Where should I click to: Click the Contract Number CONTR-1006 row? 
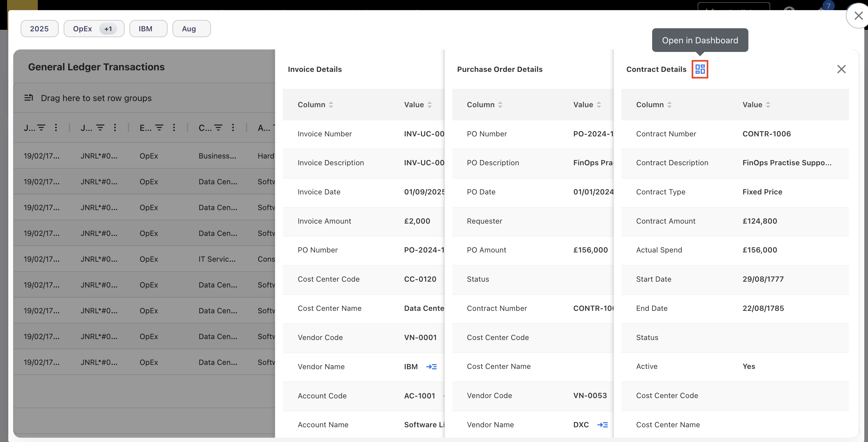(x=735, y=134)
